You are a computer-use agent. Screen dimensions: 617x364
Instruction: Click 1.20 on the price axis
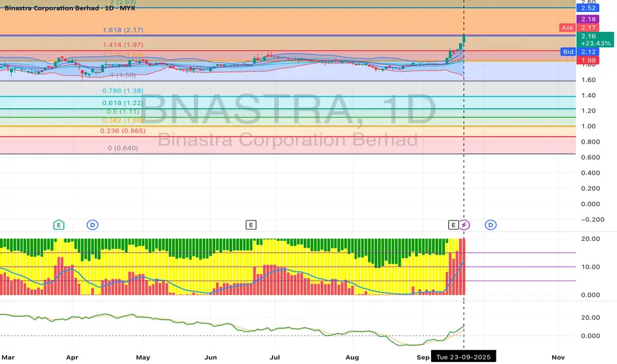(589, 111)
